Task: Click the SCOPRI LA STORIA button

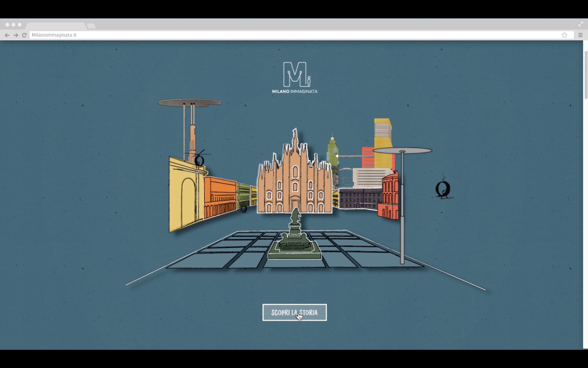Action: (x=295, y=312)
